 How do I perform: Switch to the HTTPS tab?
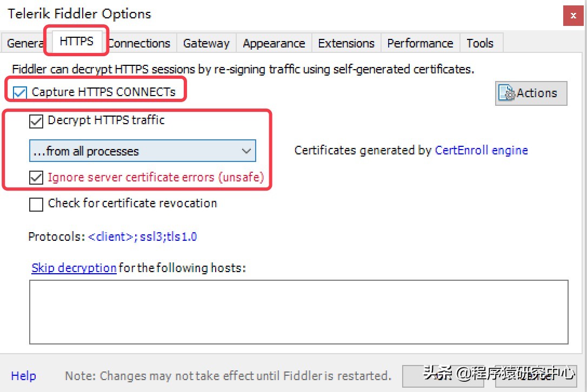click(x=76, y=42)
